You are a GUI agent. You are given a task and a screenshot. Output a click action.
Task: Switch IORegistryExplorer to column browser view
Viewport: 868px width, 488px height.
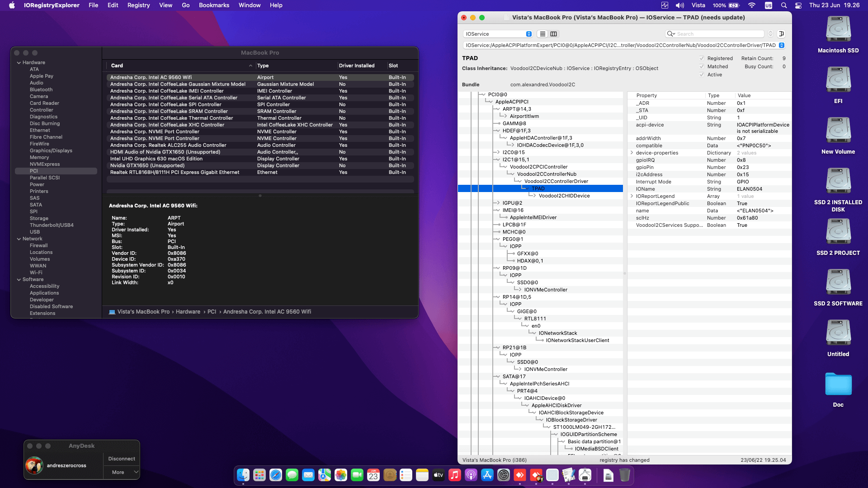pos(553,34)
